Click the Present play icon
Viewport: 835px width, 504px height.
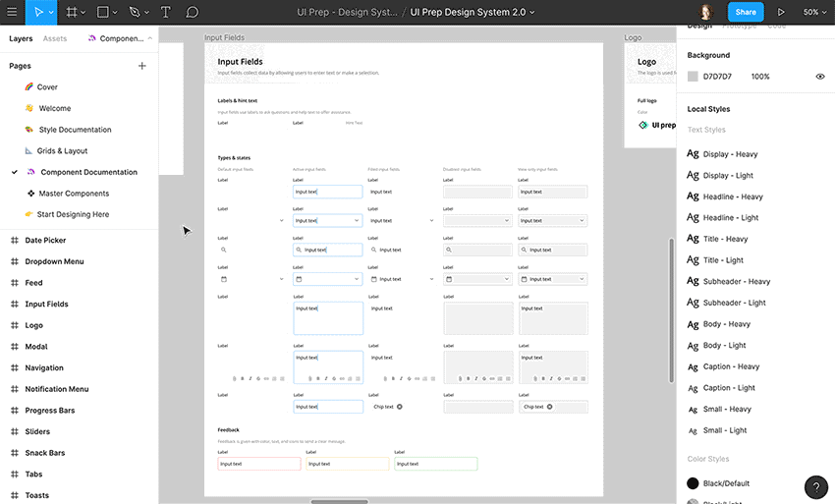(781, 13)
